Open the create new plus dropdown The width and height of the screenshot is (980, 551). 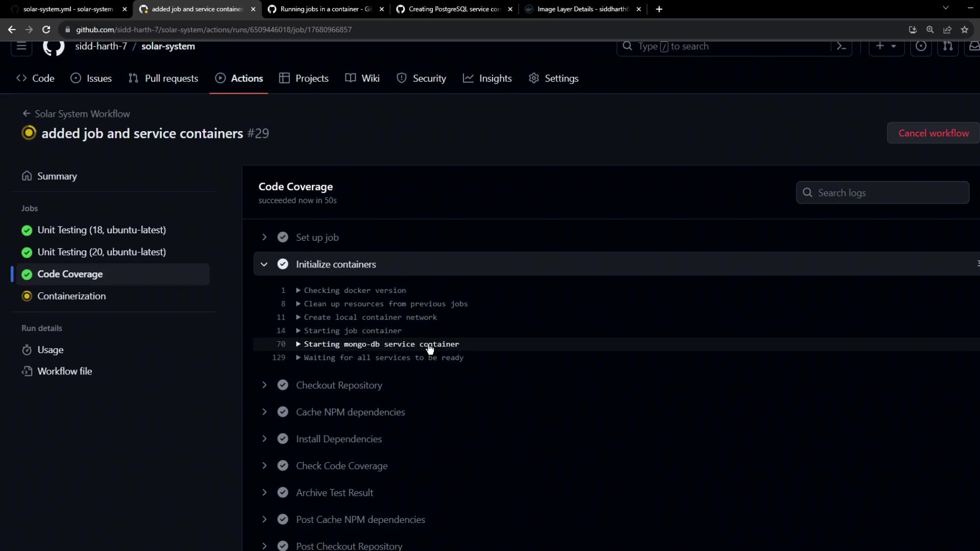coord(886,46)
